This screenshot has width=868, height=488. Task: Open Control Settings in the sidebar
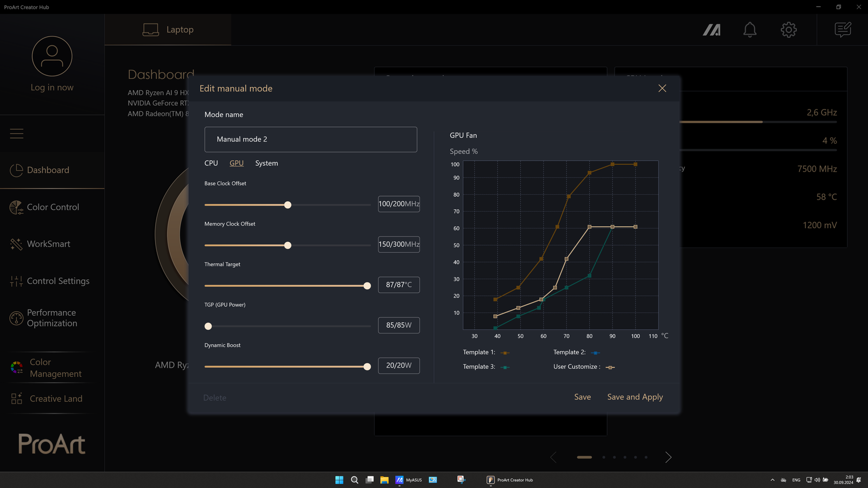point(52,281)
